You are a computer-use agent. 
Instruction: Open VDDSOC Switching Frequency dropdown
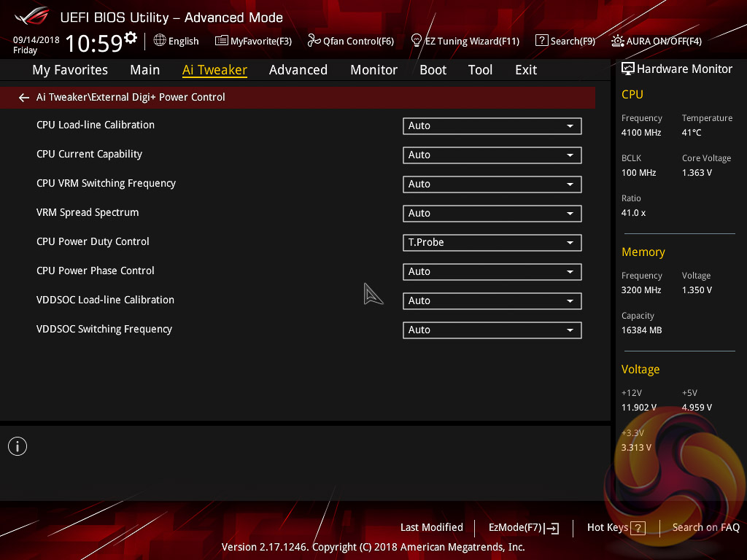coord(492,330)
